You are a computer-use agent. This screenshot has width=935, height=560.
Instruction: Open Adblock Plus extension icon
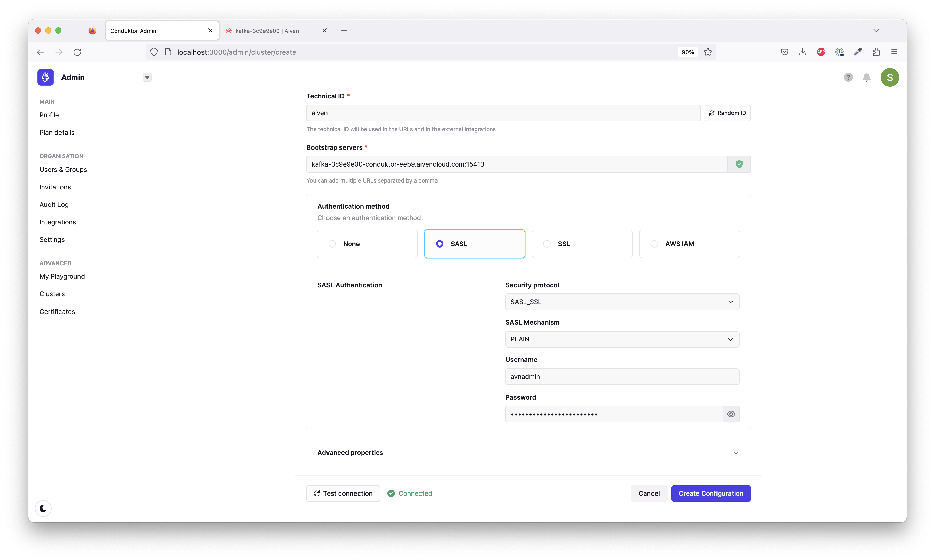coord(821,52)
